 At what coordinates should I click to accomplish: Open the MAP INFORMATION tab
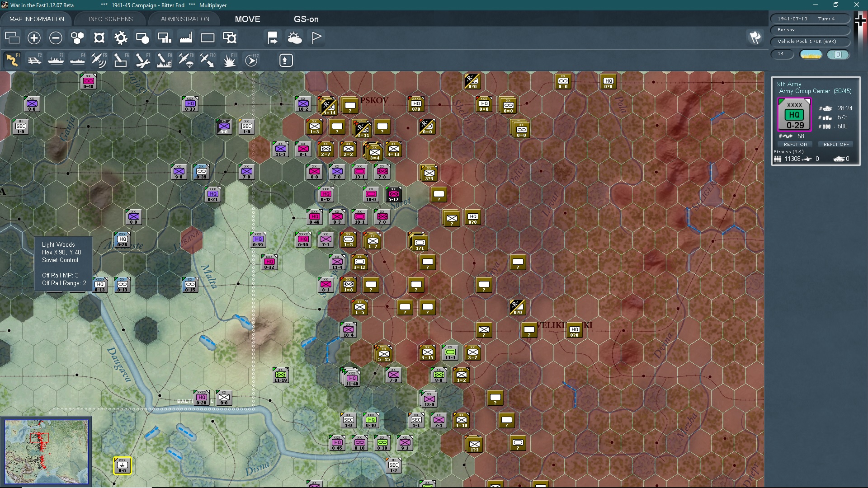coord(37,19)
